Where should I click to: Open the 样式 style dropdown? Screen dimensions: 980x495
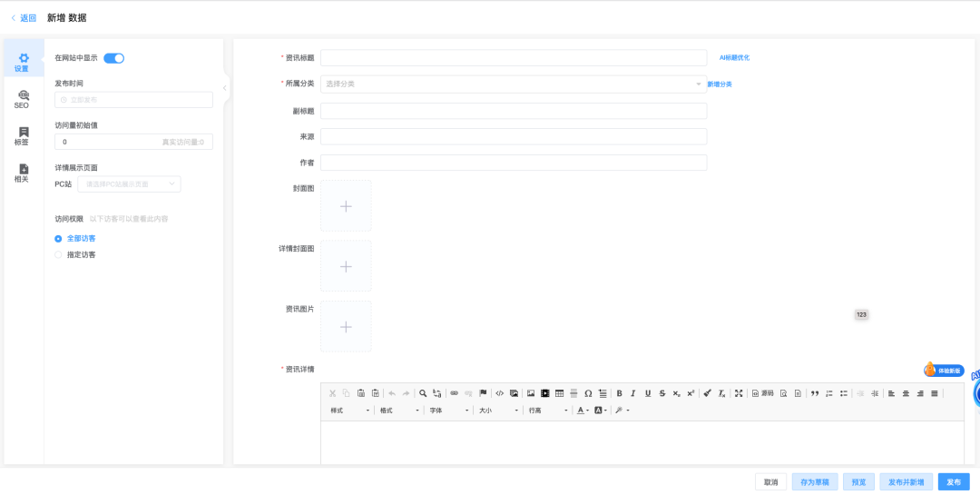click(350, 411)
